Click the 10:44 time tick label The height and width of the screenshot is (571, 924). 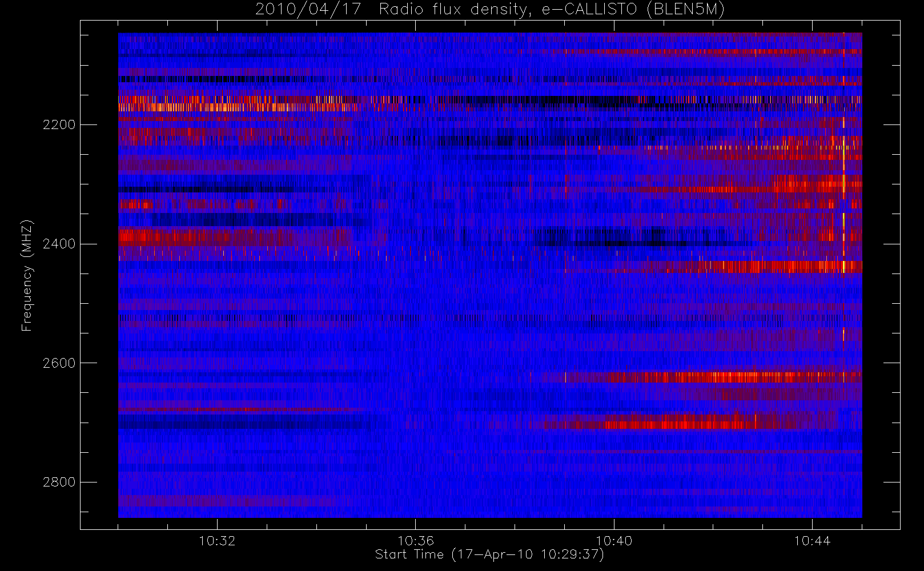pyautogui.click(x=812, y=540)
